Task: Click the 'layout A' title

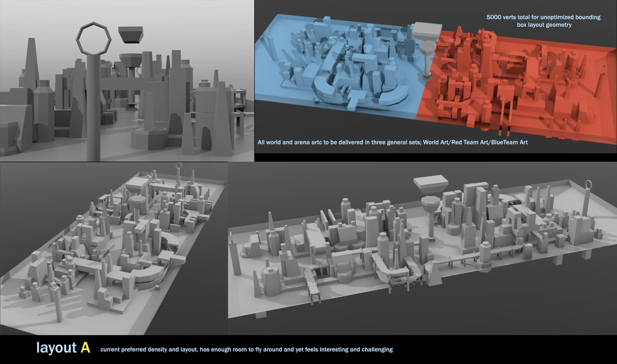Action: click(63, 348)
